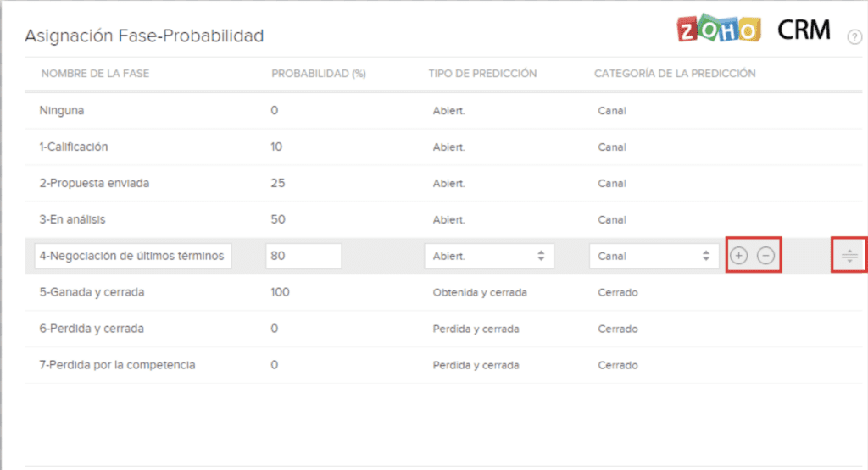Open the Abiert. prediction type dropdown
Screen dimensions: 868x470
click(488, 256)
